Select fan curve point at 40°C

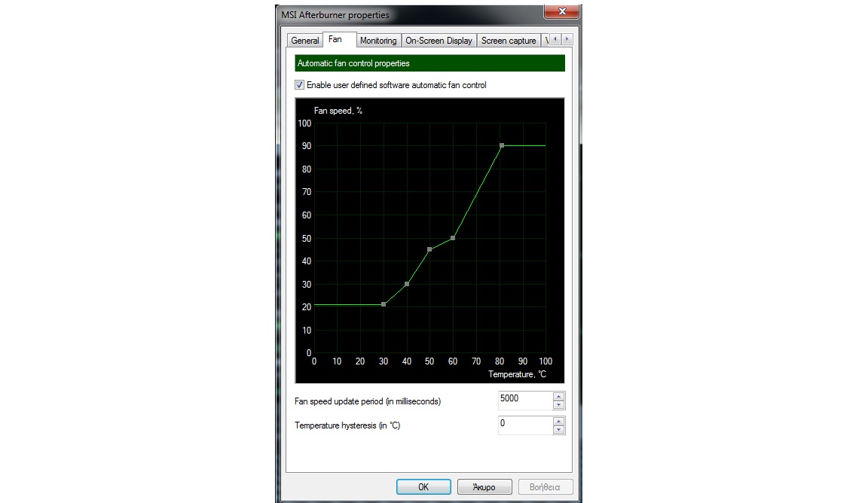pos(407,284)
